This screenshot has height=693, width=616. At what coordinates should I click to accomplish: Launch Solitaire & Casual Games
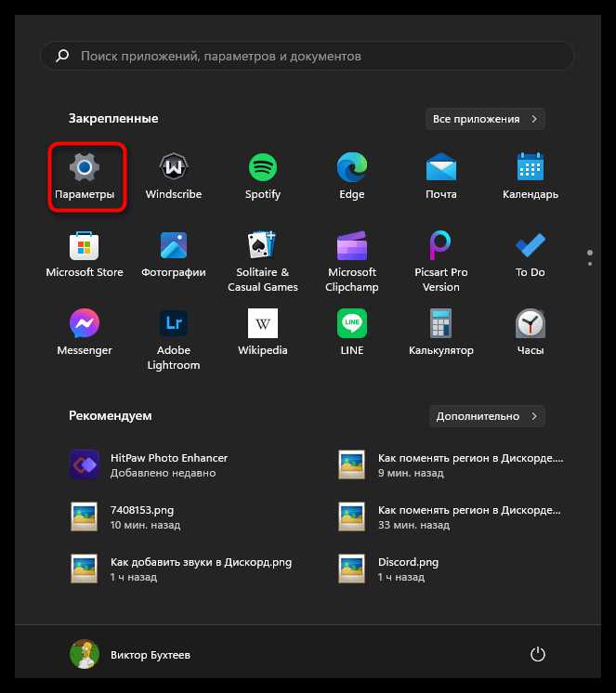click(x=263, y=261)
